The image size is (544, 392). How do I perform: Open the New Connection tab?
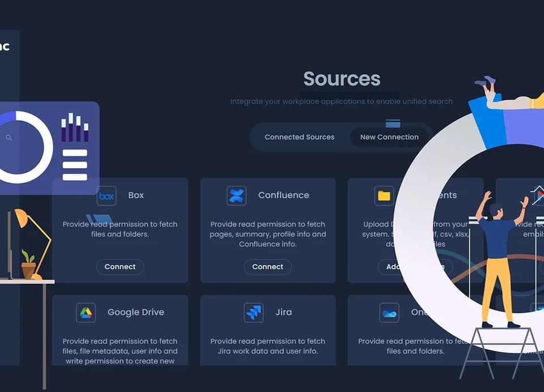pyautogui.click(x=389, y=137)
